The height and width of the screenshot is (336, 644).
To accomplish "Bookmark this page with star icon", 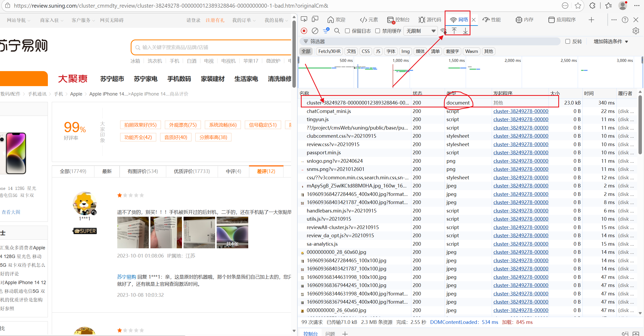I will (x=578, y=6).
